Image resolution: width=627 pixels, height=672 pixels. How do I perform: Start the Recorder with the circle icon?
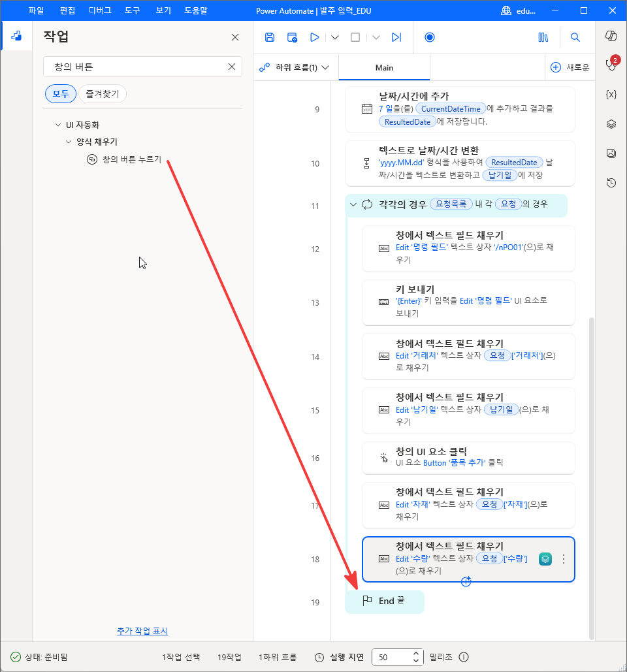[429, 37]
